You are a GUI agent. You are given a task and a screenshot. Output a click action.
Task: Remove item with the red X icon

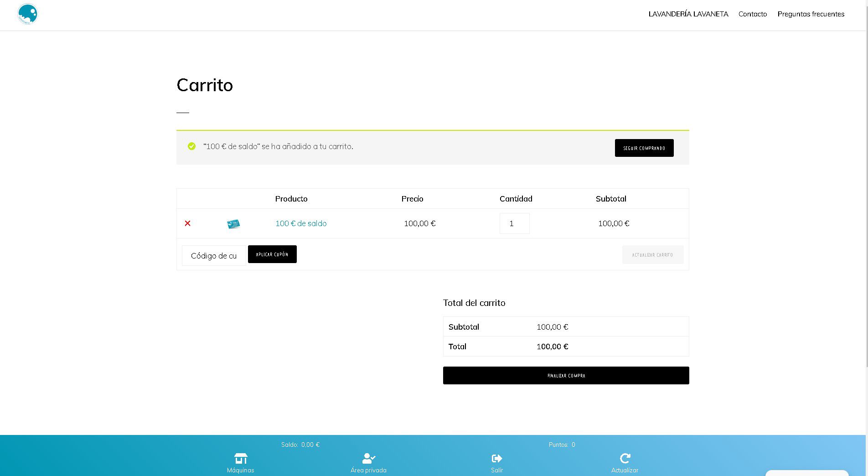187,223
